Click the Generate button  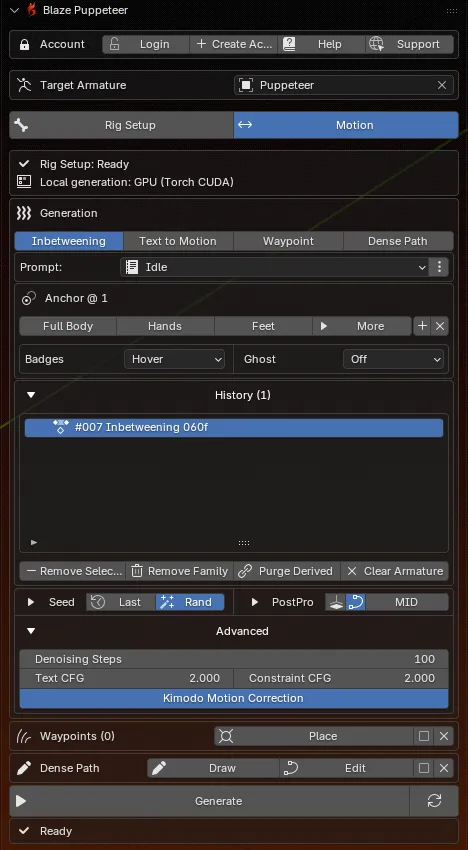point(209,801)
